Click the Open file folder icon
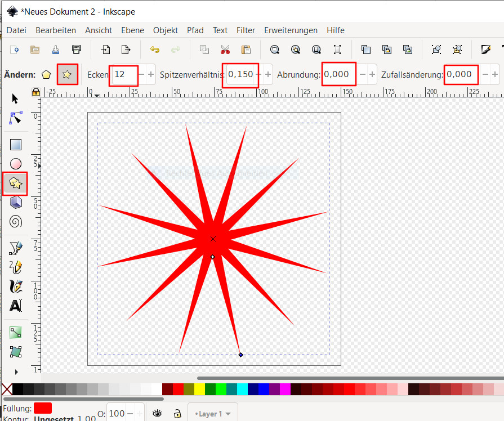504x421 pixels. [x=35, y=50]
